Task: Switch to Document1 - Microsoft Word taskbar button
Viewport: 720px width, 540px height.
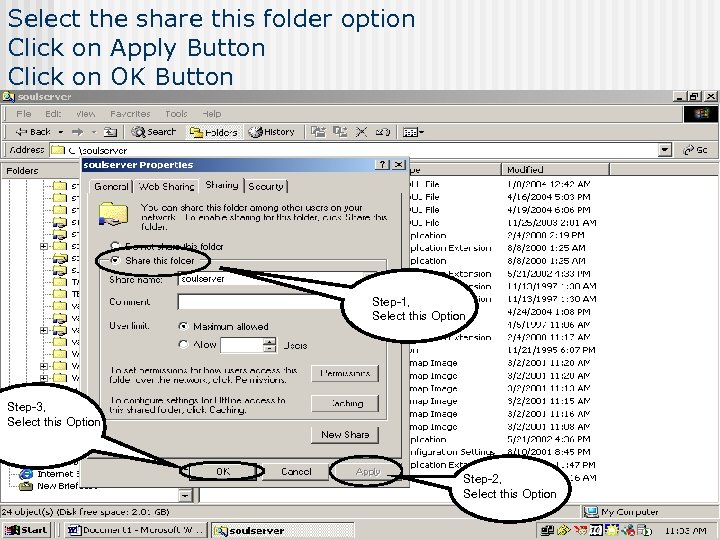Action: point(136,530)
